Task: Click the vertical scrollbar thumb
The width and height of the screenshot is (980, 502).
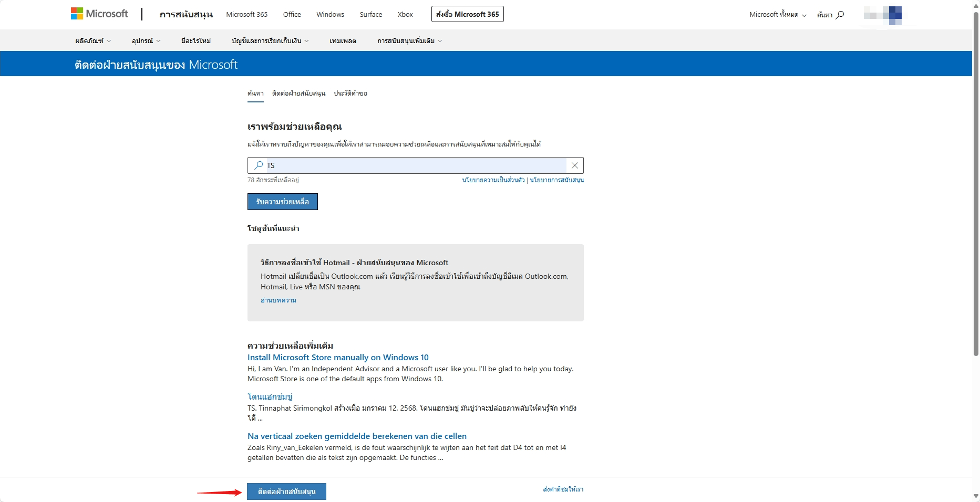Action: tap(976, 184)
